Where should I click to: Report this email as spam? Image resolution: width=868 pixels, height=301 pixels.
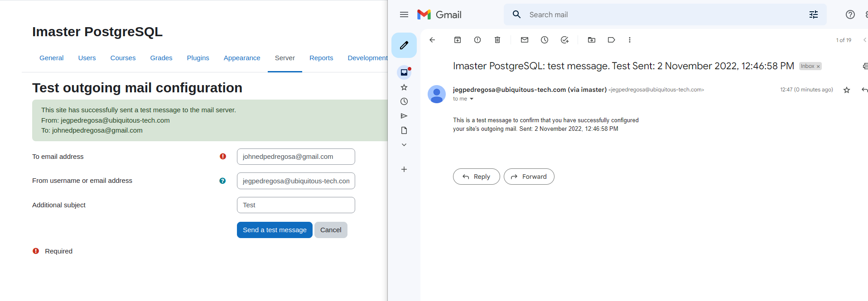477,40
